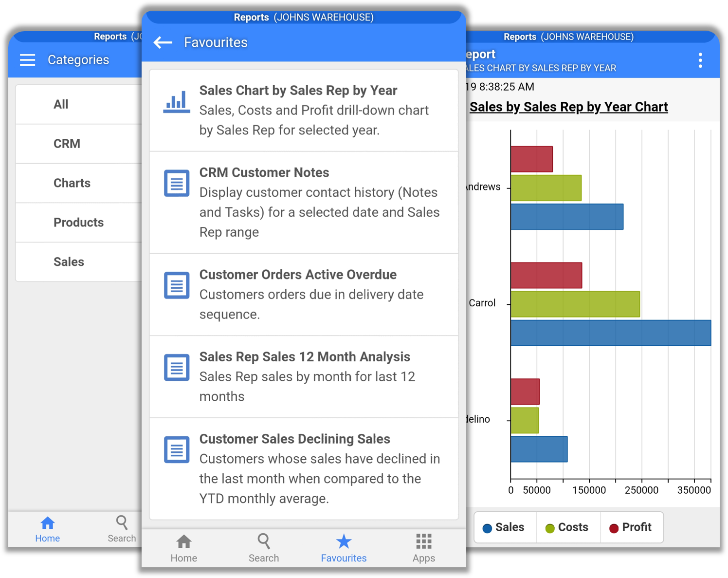Select the All category

tap(79, 104)
